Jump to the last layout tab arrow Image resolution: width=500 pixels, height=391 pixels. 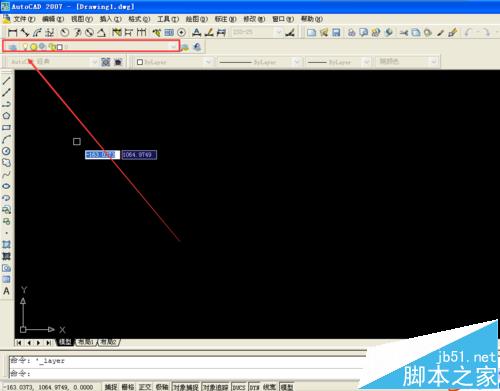49,343
